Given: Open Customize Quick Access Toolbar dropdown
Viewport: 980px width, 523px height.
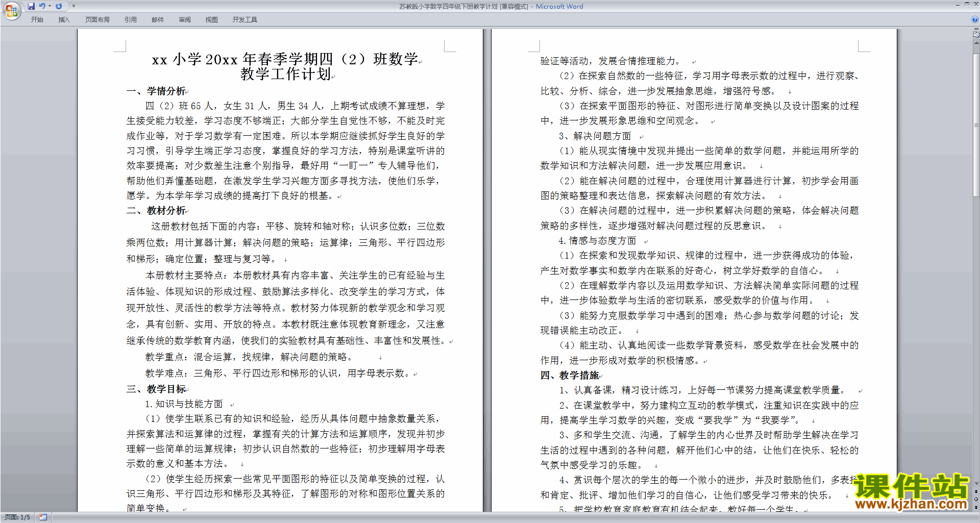Looking at the screenshot, I should click(x=73, y=6).
